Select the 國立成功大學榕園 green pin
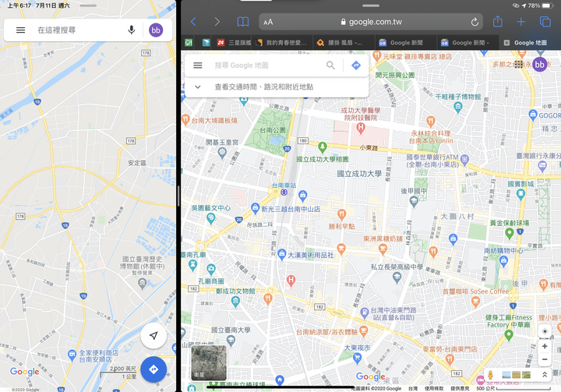561x392 pixels. pyautogui.click(x=323, y=147)
